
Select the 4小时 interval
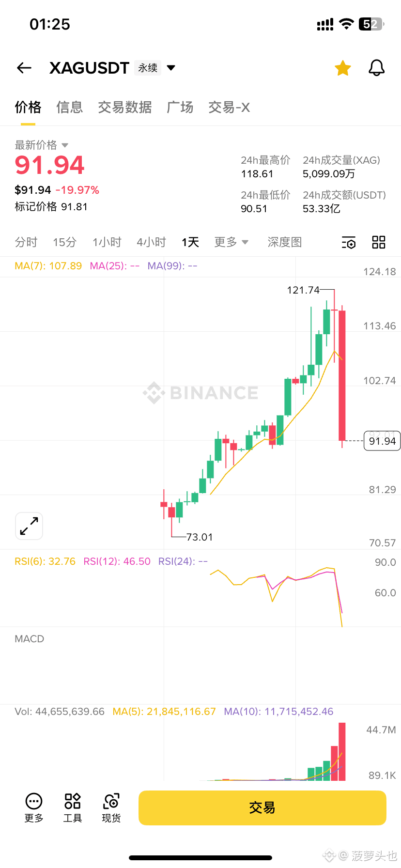[x=151, y=242]
